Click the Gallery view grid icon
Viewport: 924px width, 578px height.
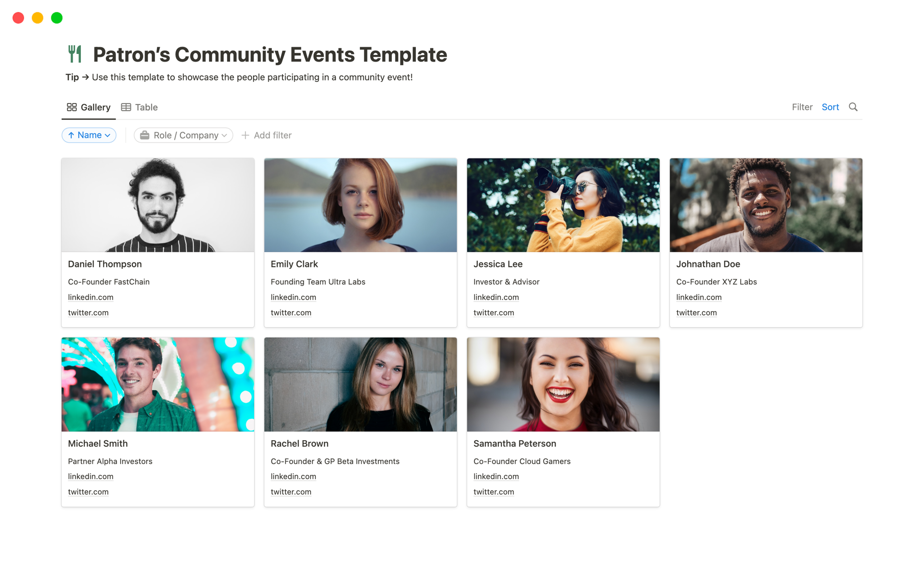coord(72,107)
